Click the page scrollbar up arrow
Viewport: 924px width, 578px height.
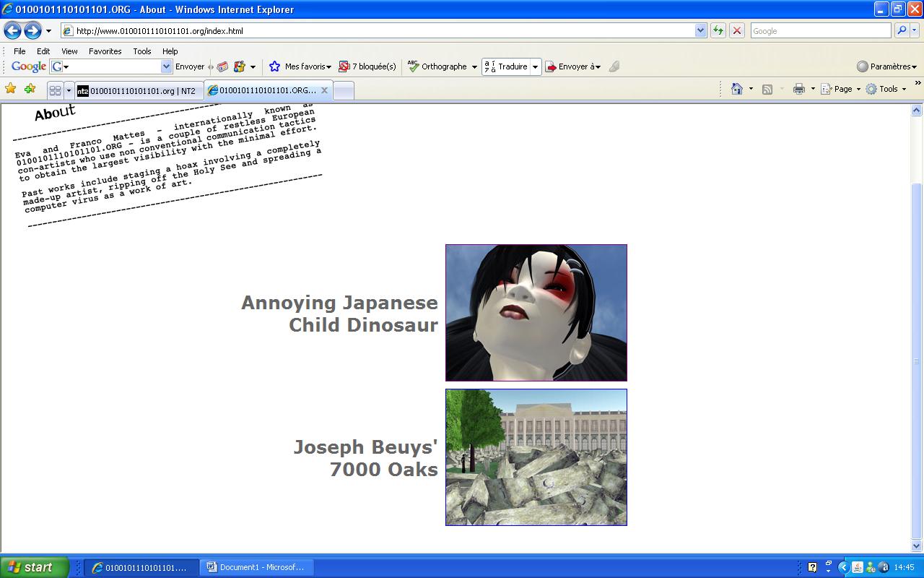click(917, 111)
